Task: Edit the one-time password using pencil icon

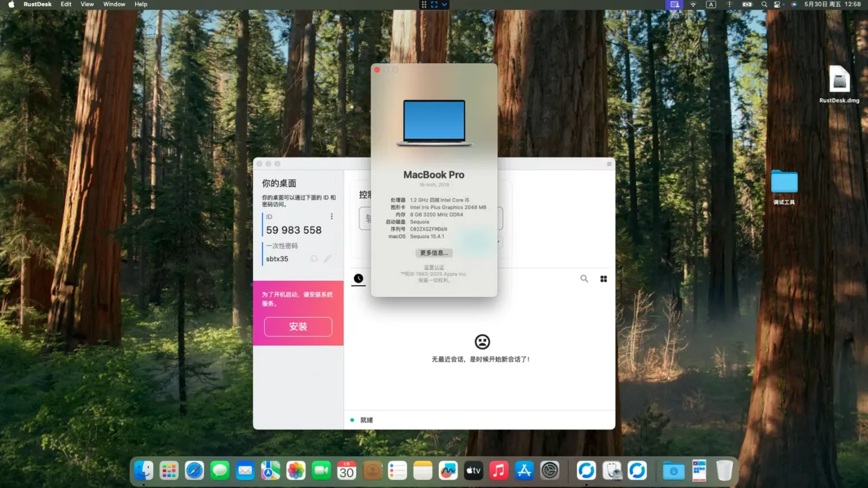Action: tap(327, 258)
